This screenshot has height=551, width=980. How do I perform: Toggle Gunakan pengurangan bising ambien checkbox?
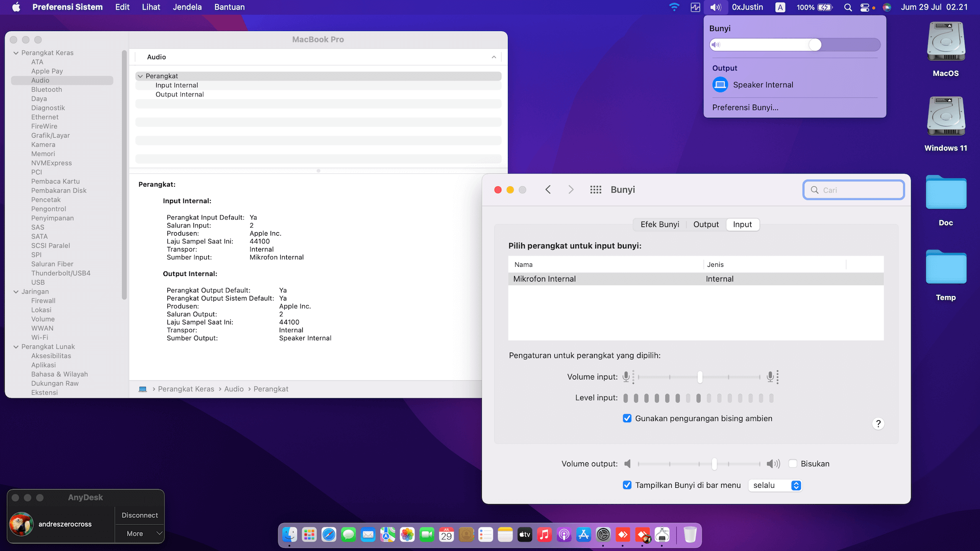(x=627, y=418)
